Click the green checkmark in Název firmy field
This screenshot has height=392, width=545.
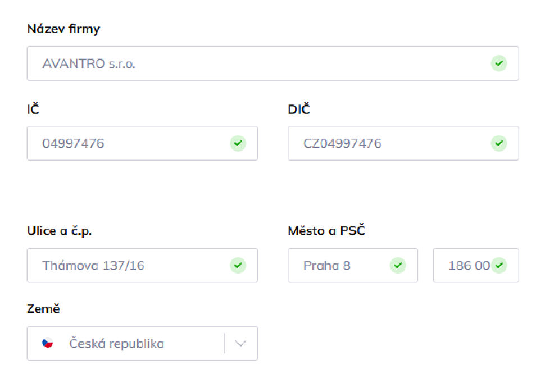pos(499,63)
